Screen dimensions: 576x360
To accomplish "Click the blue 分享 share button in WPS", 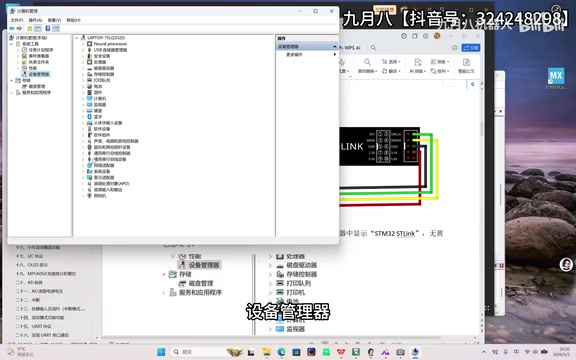I will click(x=471, y=48).
